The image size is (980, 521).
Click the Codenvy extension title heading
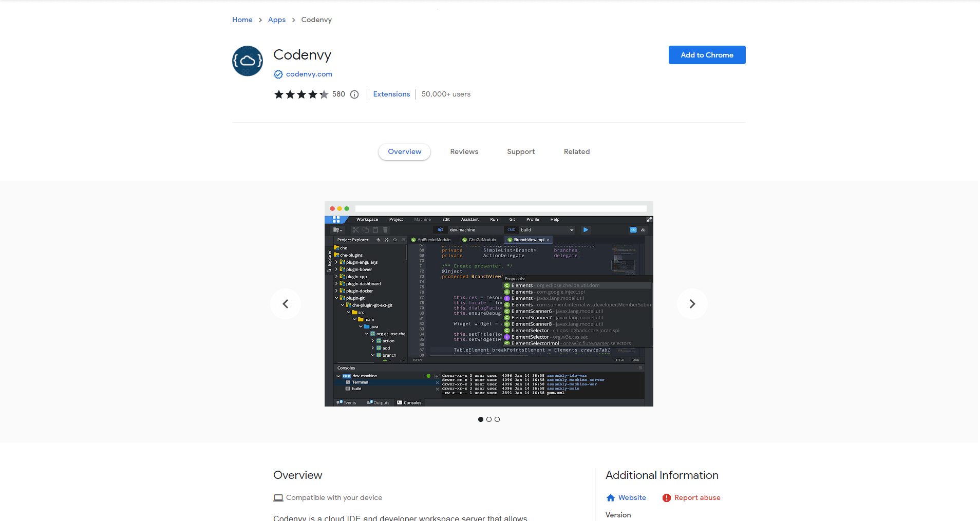click(303, 55)
